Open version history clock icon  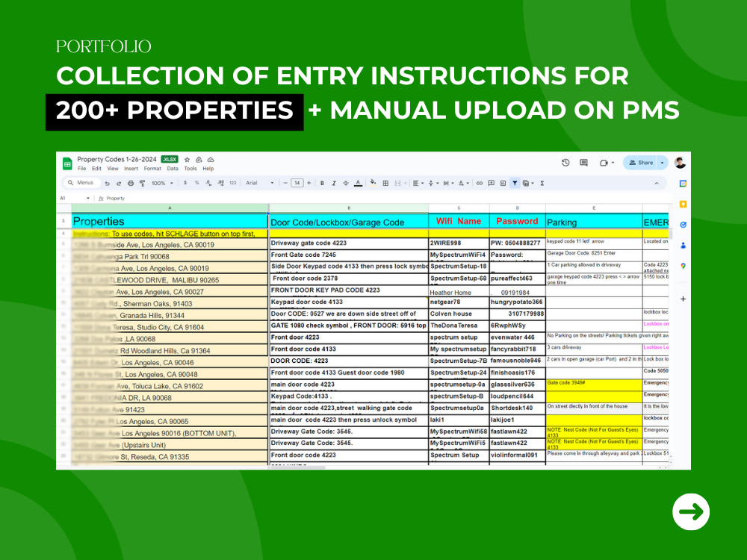coord(565,163)
